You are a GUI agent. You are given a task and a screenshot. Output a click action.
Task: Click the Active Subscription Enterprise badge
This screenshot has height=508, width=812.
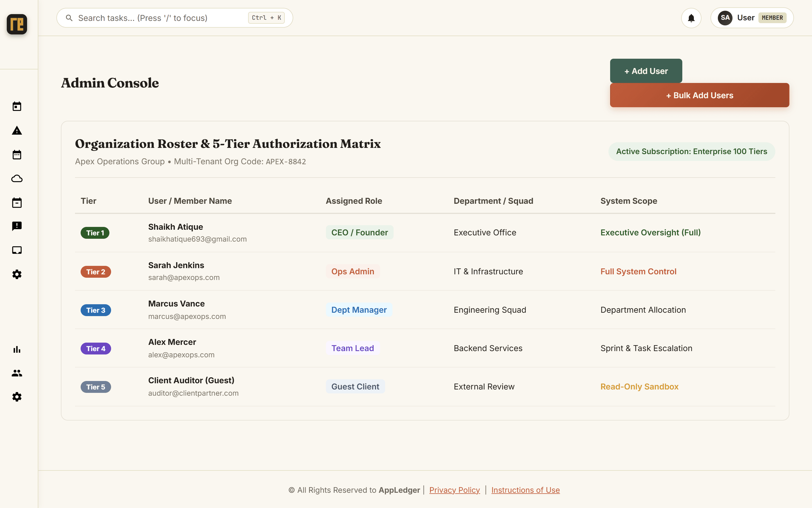(x=692, y=152)
